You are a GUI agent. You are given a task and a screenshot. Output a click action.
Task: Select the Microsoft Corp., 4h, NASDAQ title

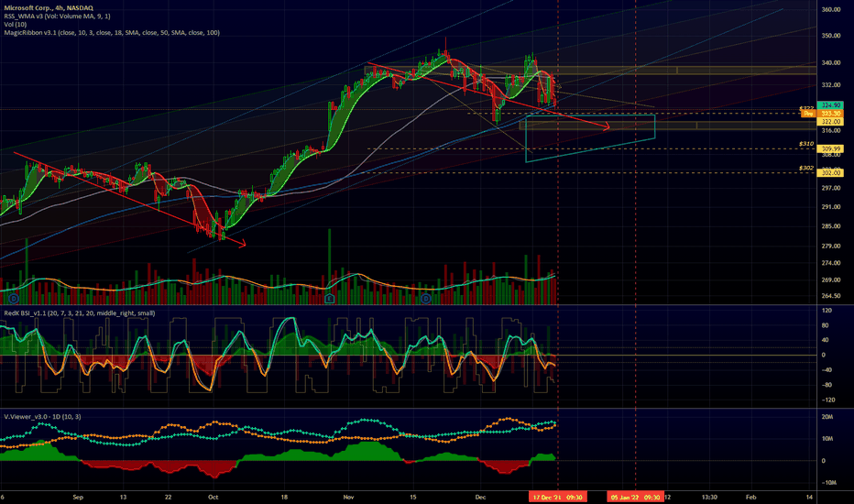click(x=48, y=7)
